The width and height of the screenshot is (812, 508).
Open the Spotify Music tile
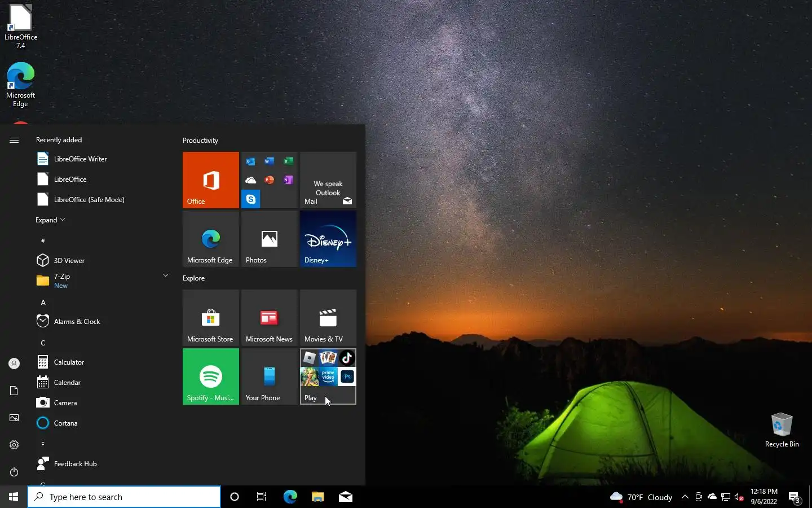pos(211,376)
